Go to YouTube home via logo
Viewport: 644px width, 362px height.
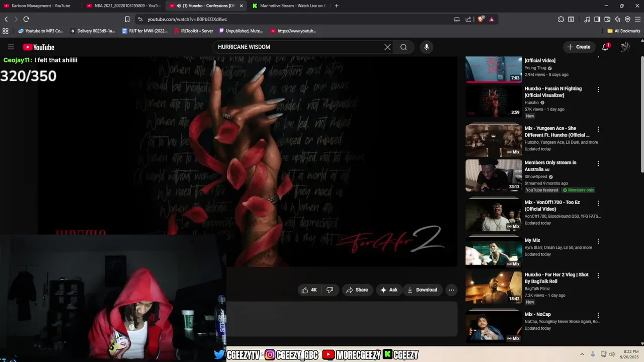pos(38,47)
